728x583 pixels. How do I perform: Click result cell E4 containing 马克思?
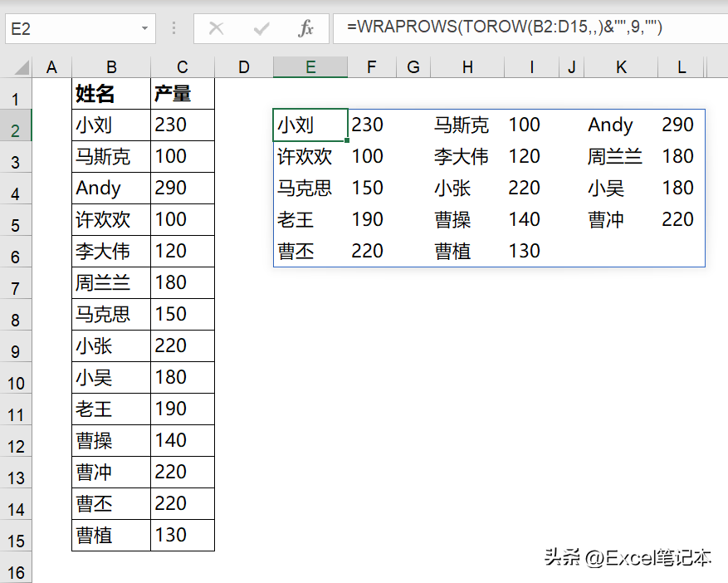[x=310, y=189]
